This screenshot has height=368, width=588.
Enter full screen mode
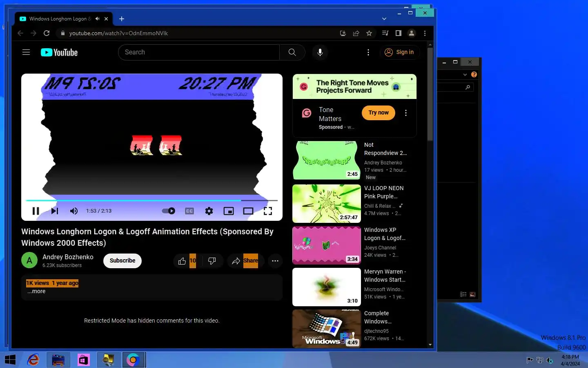point(268,211)
